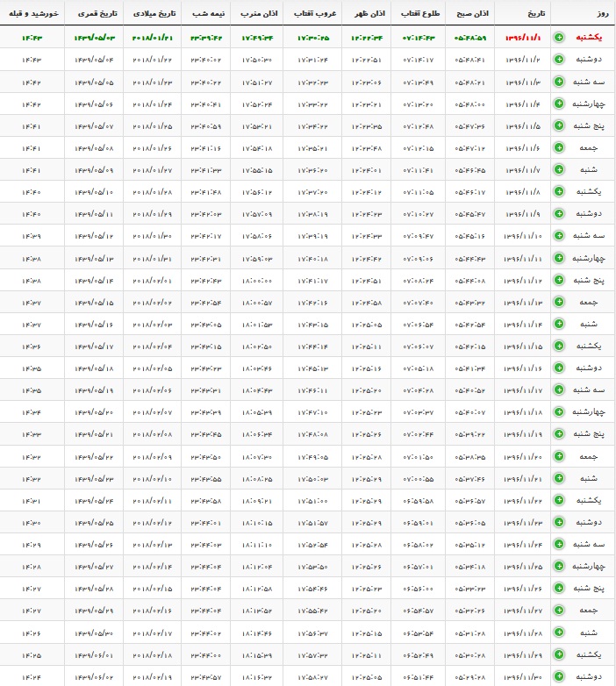
Task: Select the طلوع آفتاب column header
Action: [x=420, y=13]
